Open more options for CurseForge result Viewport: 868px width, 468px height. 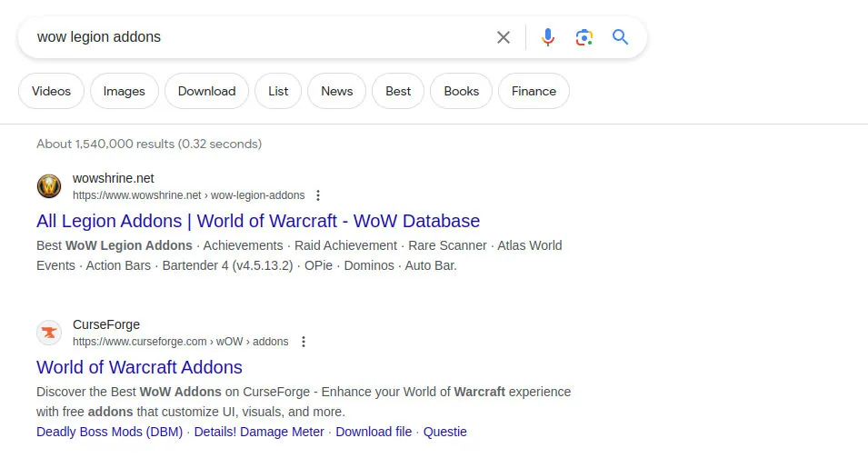(x=304, y=342)
